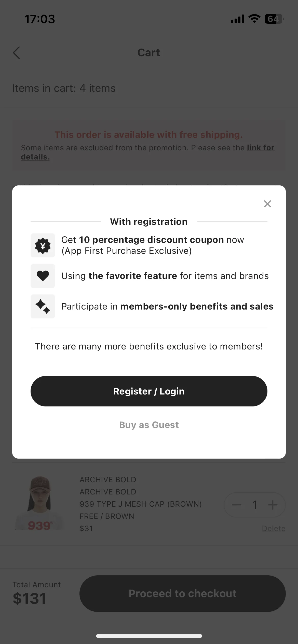The height and width of the screenshot is (644, 298).
Task: Tap the home indicator bar at bottom
Action: (149, 636)
